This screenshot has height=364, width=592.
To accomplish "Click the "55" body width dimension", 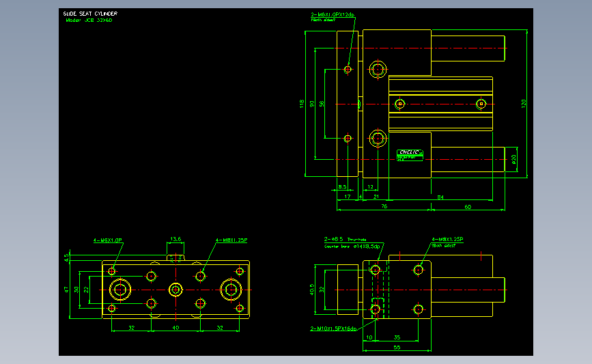I will pyautogui.click(x=397, y=348).
